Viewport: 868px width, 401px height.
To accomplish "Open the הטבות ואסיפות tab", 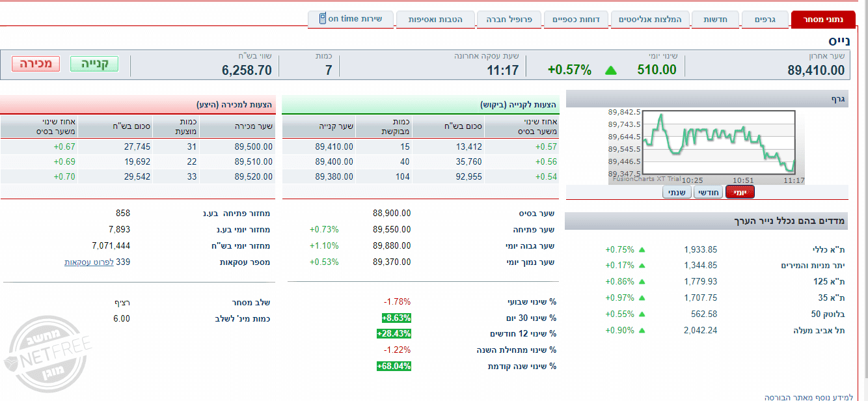I will click(435, 20).
